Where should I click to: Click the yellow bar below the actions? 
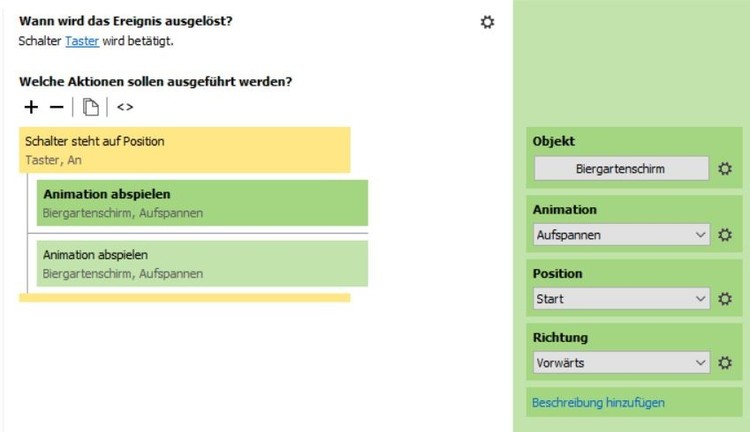184,297
